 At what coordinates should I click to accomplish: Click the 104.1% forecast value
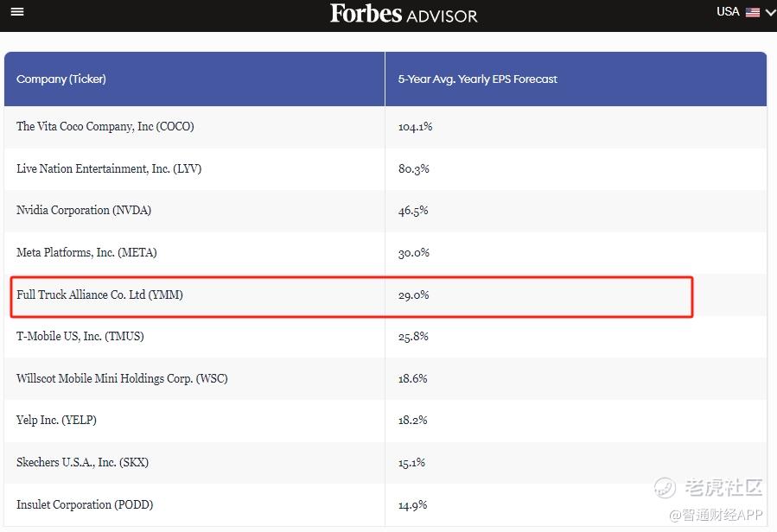pos(415,126)
